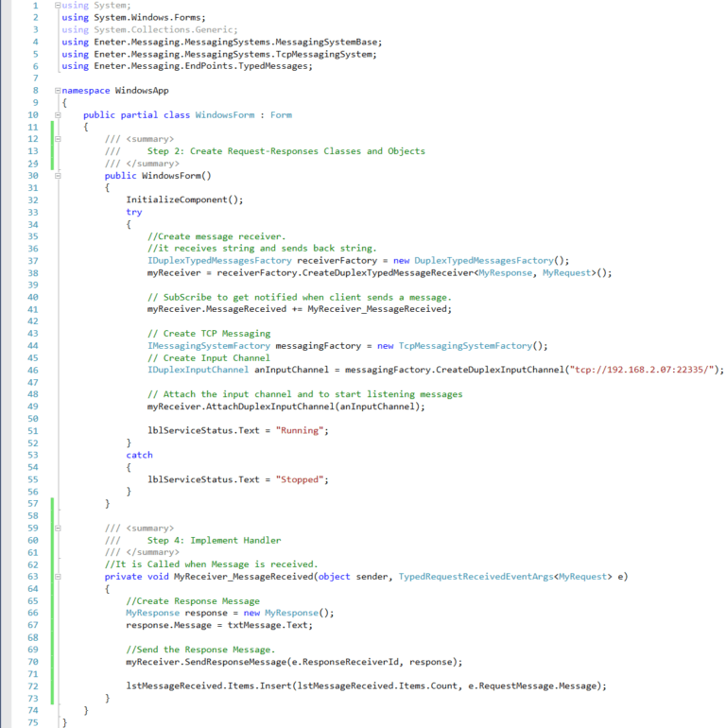726x728 pixels.
Task: Click 'txtMessage.Text' on line 67
Action: tap(268, 625)
